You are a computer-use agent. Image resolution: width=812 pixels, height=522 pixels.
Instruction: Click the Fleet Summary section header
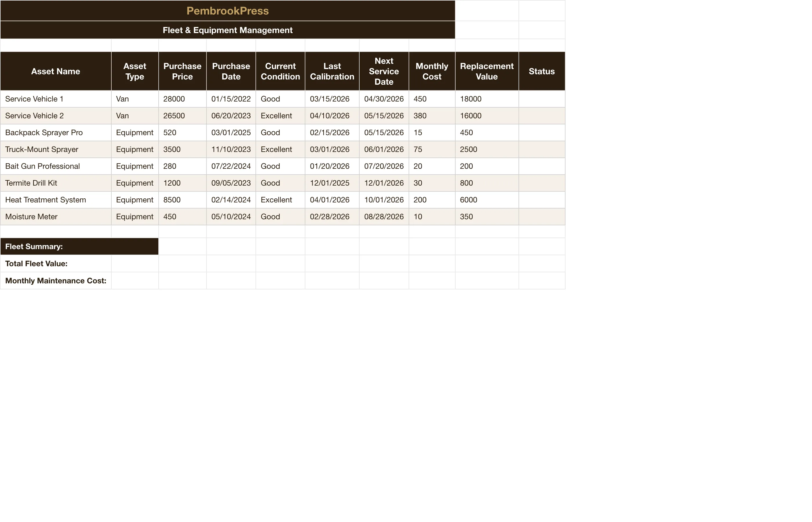[x=79, y=246]
